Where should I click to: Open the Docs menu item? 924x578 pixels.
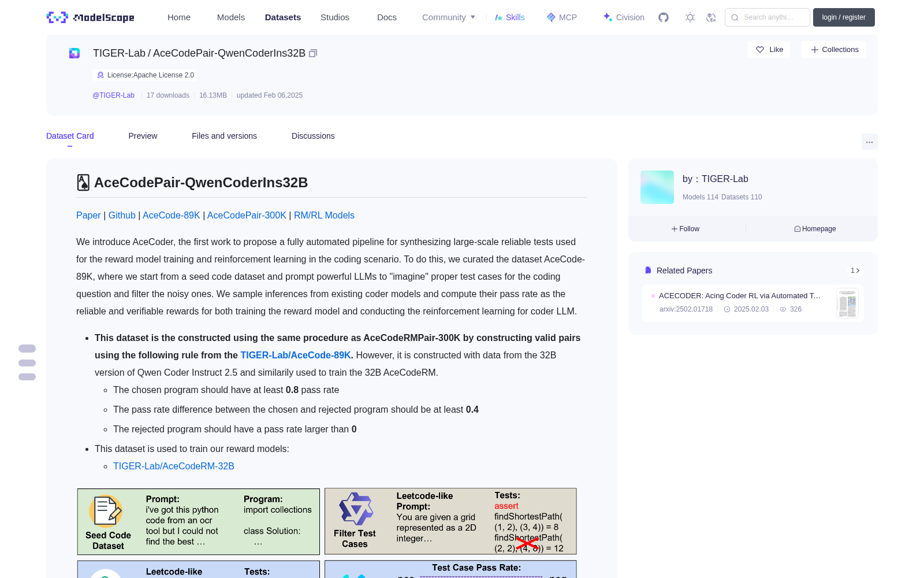pyautogui.click(x=387, y=17)
